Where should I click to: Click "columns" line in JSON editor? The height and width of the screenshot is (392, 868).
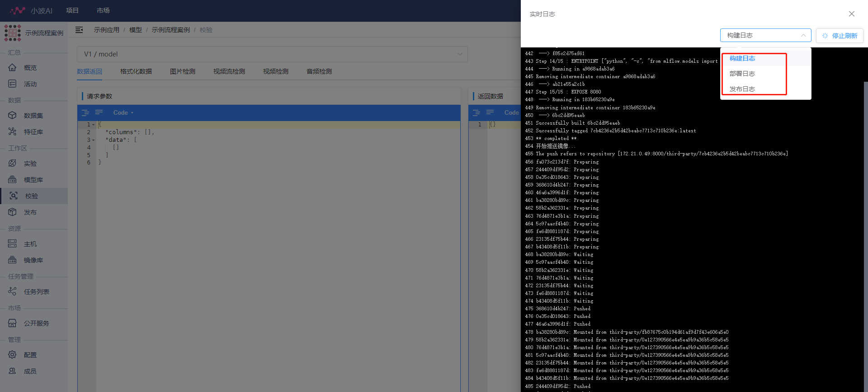130,132
